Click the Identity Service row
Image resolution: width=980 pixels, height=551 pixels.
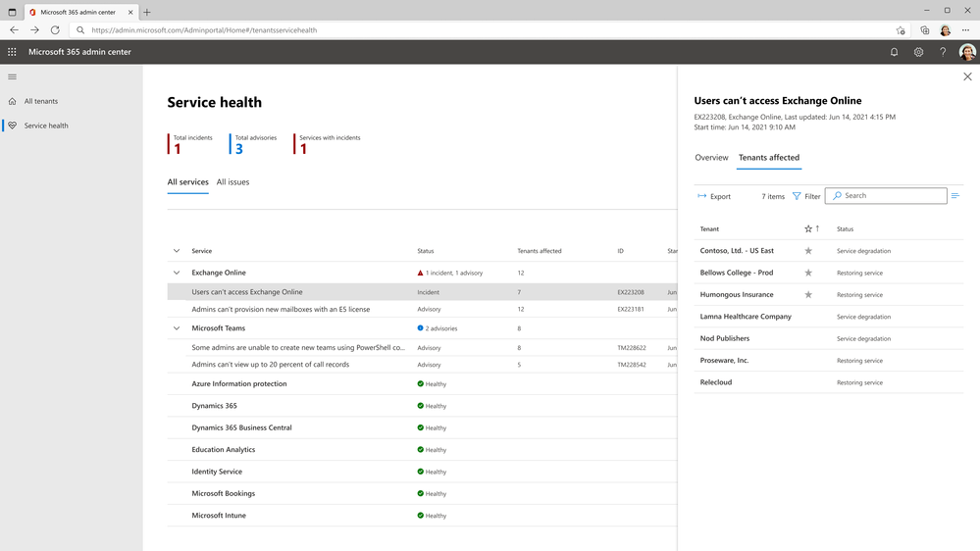(x=422, y=472)
